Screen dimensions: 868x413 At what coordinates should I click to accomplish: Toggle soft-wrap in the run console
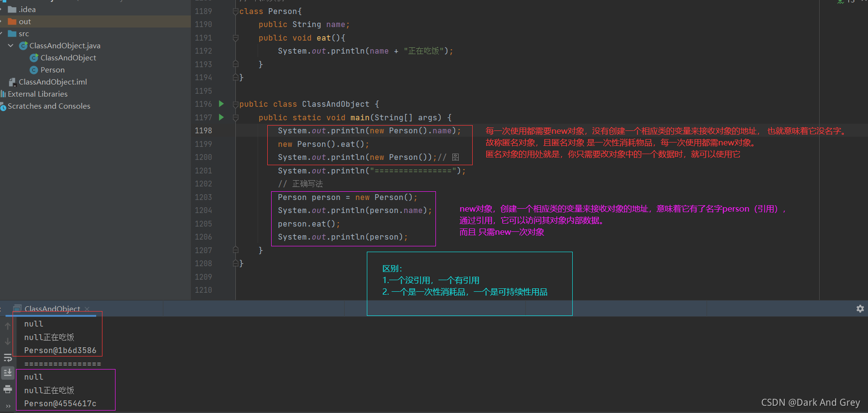point(8,358)
